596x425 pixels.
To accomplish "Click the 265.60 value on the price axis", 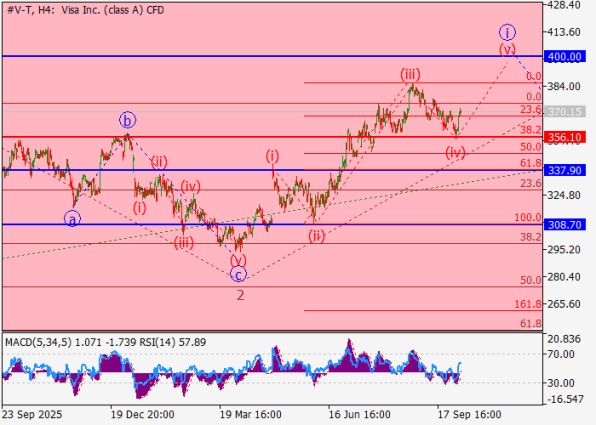I will [x=564, y=304].
